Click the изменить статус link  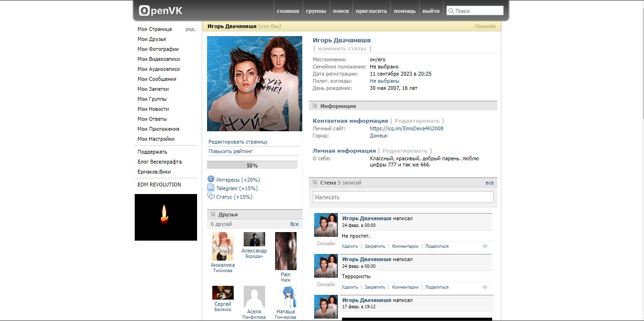pos(342,49)
